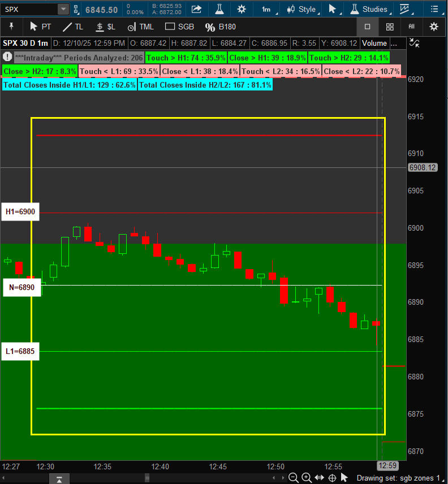
Task: Select the TL trendline tool
Action: click(x=72, y=27)
